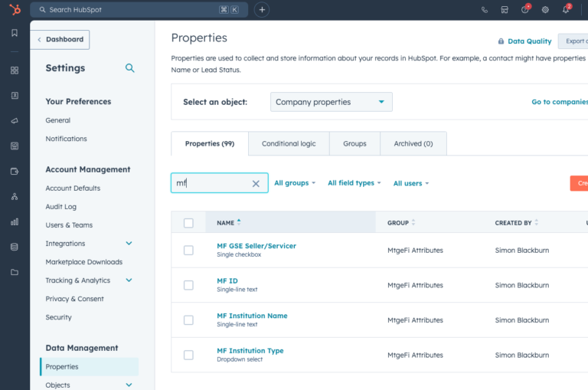Click the HubSpot sprocket logo
588x390 pixels.
[15, 9]
